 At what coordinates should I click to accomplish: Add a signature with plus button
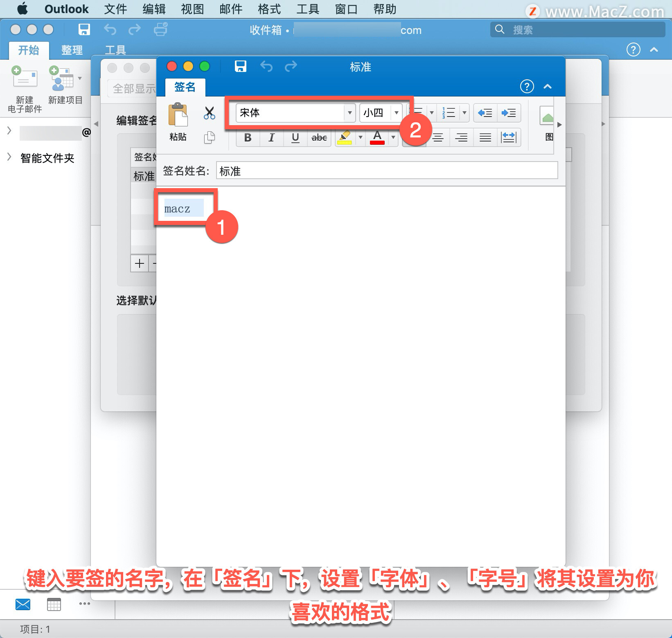coord(140,263)
